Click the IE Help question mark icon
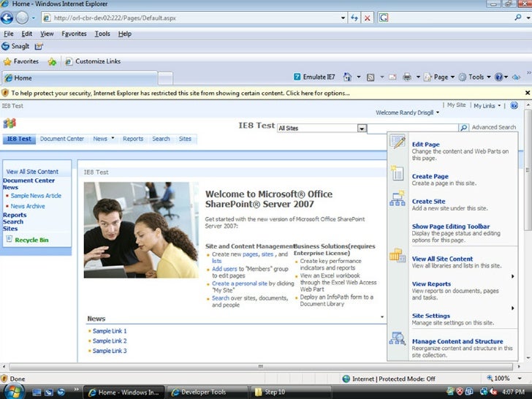The width and height of the screenshot is (532, 399). [x=498, y=77]
